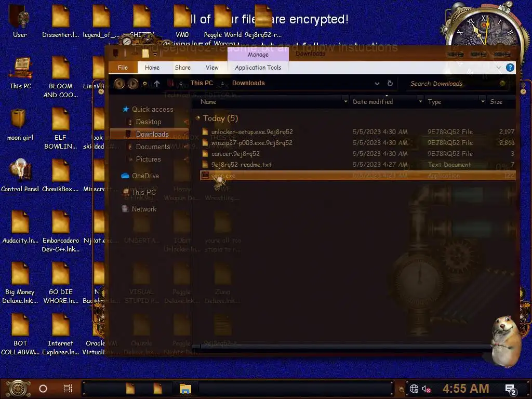Open the Share ribbon tab
532x399 pixels.
coord(182,68)
